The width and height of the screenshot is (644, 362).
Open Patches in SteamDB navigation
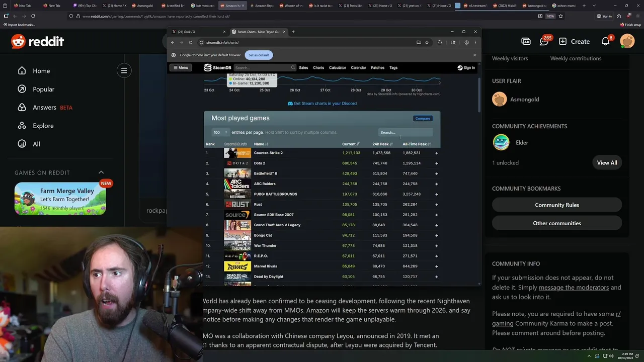[x=377, y=67]
